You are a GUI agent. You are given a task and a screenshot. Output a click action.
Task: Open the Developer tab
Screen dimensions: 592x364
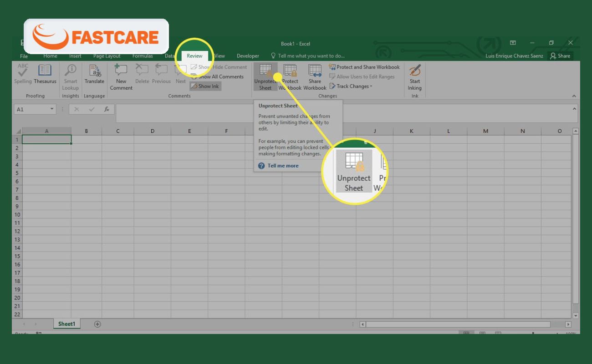pyautogui.click(x=248, y=56)
